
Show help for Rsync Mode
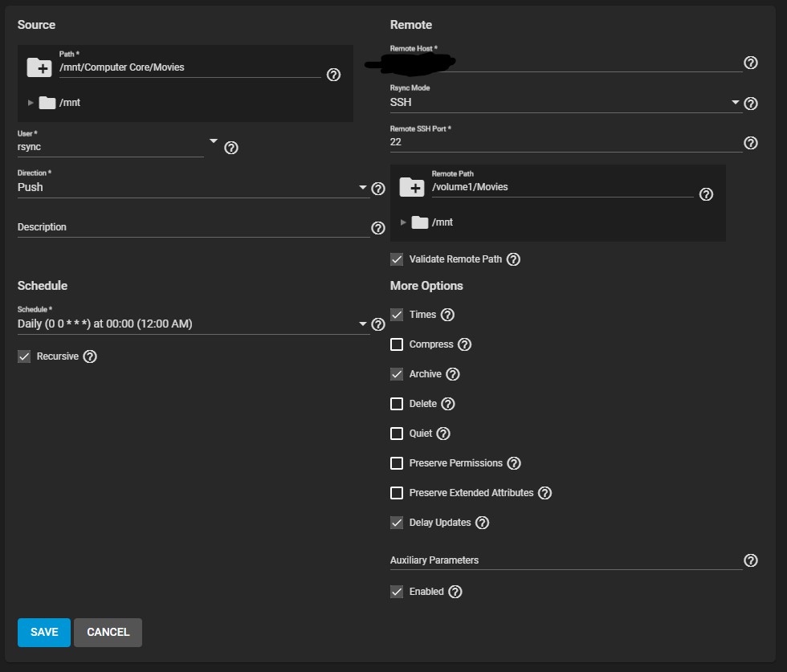(x=750, y=104)
